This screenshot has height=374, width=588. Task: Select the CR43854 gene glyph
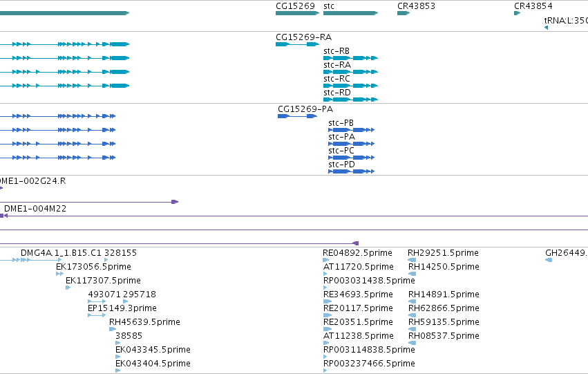tap(517, 13)
